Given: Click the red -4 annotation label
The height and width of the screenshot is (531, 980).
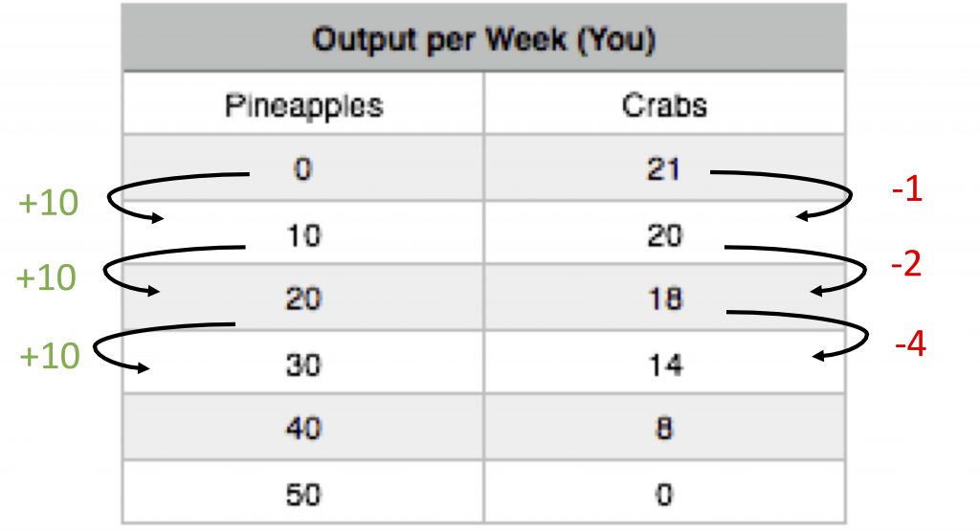Looking at the screenshot, I should pyautogui.click(x=910, y=343).
